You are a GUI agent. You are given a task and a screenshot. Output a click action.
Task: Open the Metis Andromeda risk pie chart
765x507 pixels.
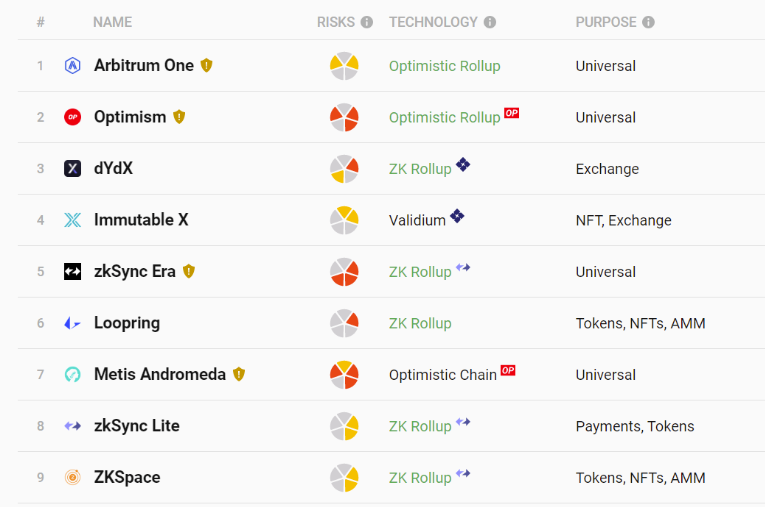click(344, 375)
